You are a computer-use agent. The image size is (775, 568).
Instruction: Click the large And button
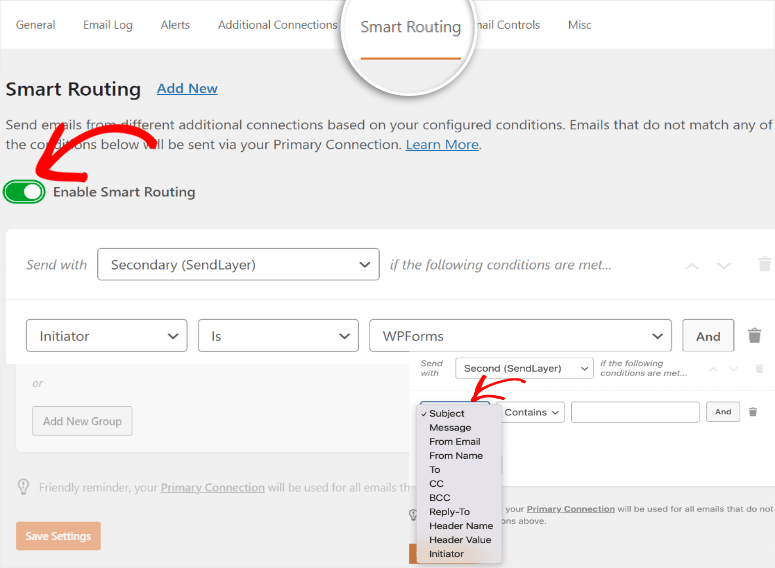coord(708,336)
